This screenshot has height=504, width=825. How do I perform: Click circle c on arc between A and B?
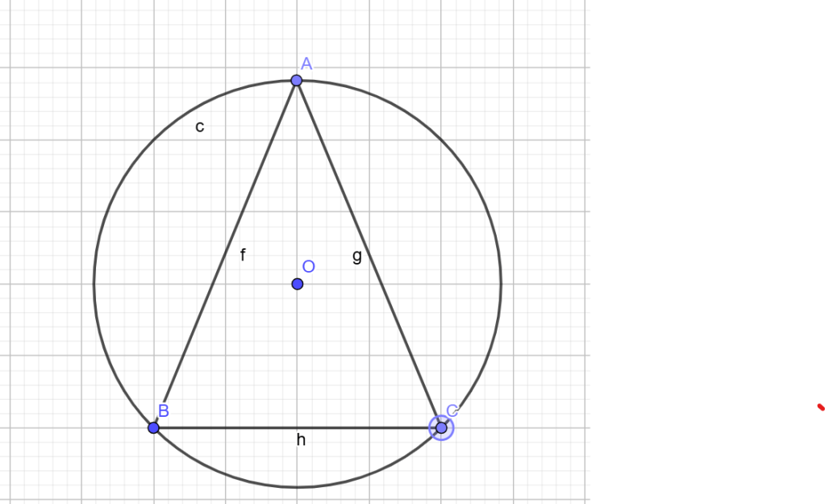pyautogui.click(x=153, y=140)
